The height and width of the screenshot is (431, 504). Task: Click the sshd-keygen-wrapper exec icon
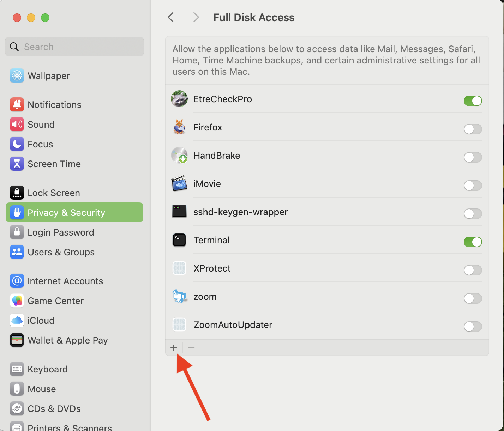[x=179, y=212]
